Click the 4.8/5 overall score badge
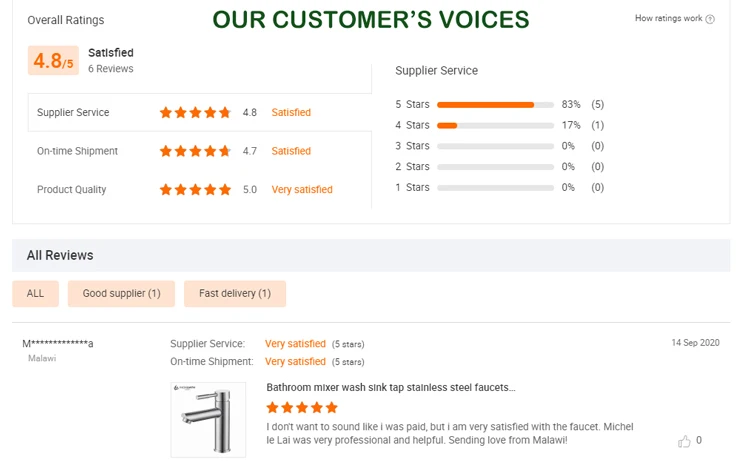750x461 pixels. coord(53,61)
